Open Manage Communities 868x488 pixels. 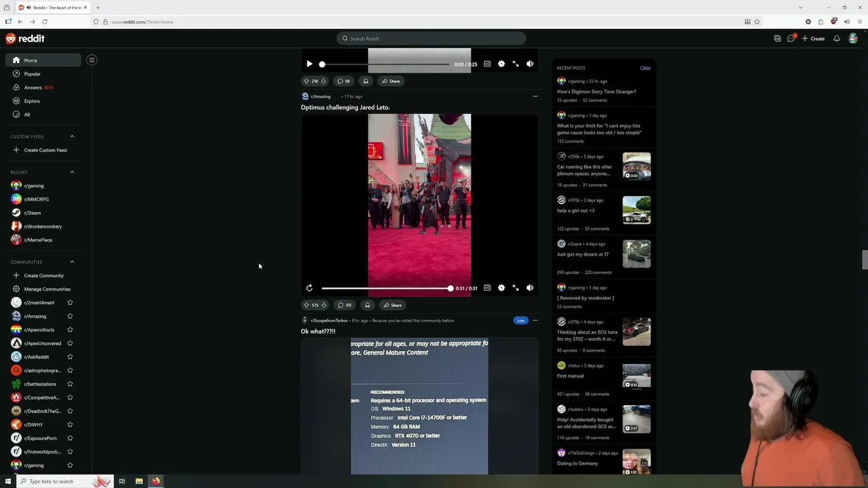(x=43, y=289)
